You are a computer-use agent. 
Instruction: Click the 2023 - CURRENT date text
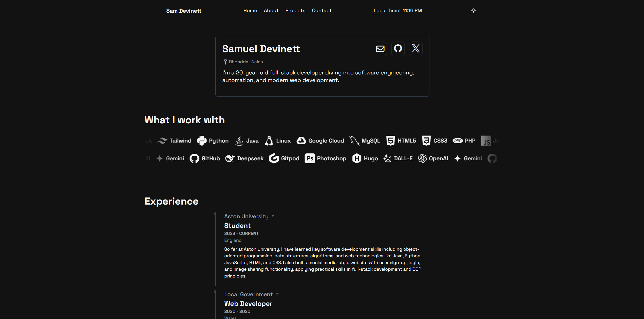click(x=241, y=233)
